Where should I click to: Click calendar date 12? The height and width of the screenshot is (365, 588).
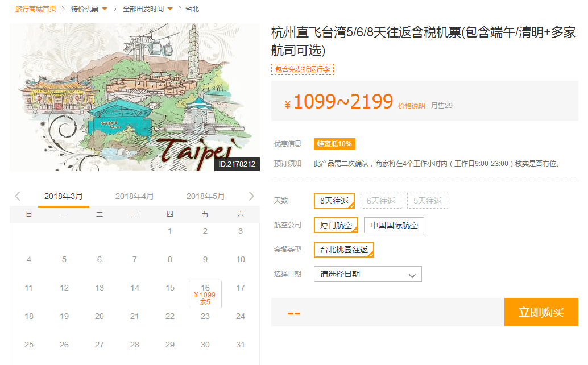coord(64,288)
